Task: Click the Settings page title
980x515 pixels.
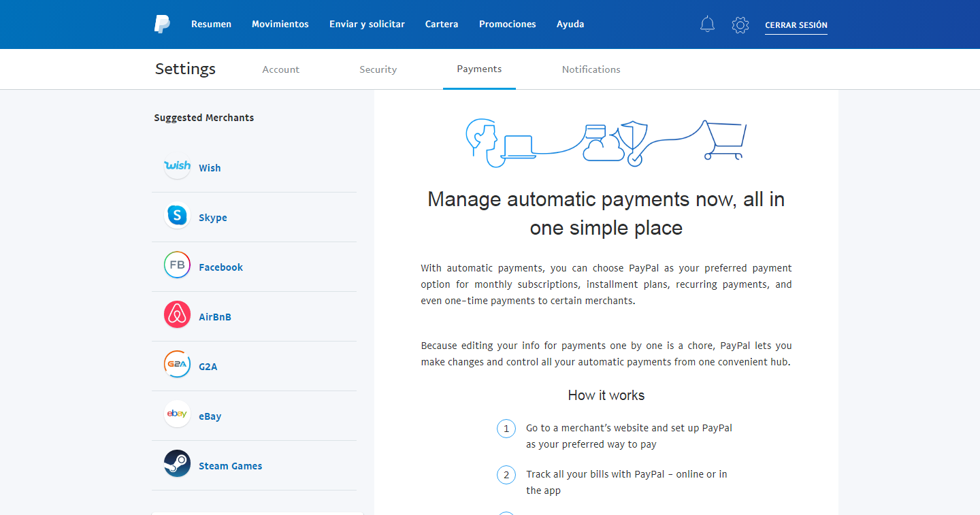Action: pos(185,69)
